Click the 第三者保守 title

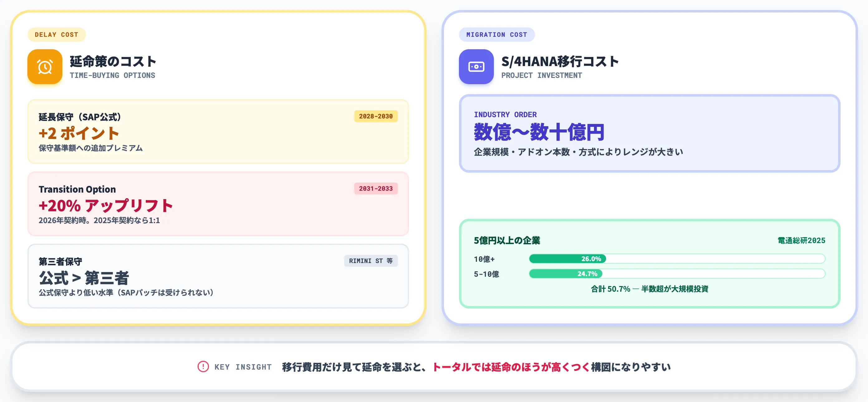click(x=60, y=261)
